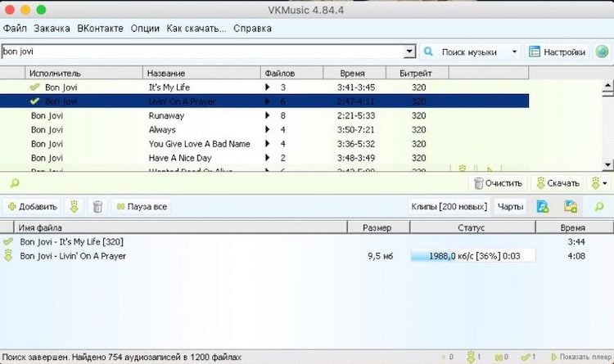Select download Bon Jovi - It's My Life [320]
This screenshot has height=364, width=614.
[72, 241]
